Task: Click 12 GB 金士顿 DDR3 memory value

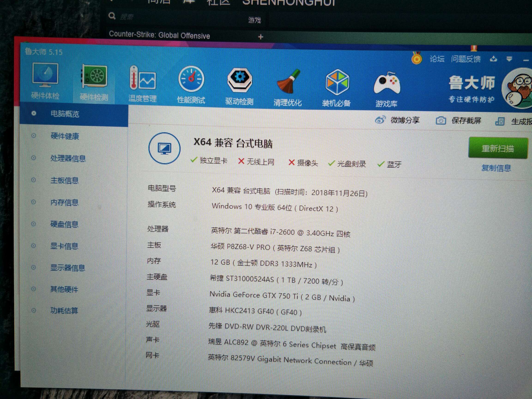Action: (264, 263)
